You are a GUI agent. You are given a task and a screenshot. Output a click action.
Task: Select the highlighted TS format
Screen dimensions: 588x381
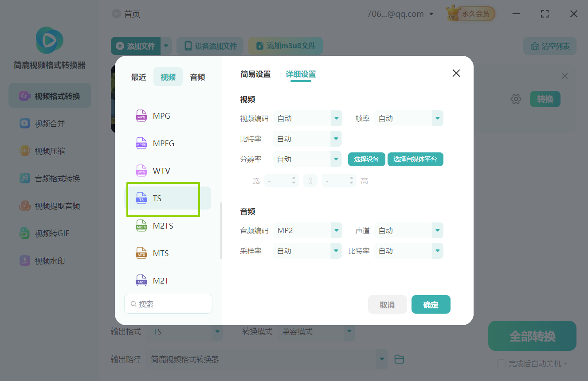[163, 198]
